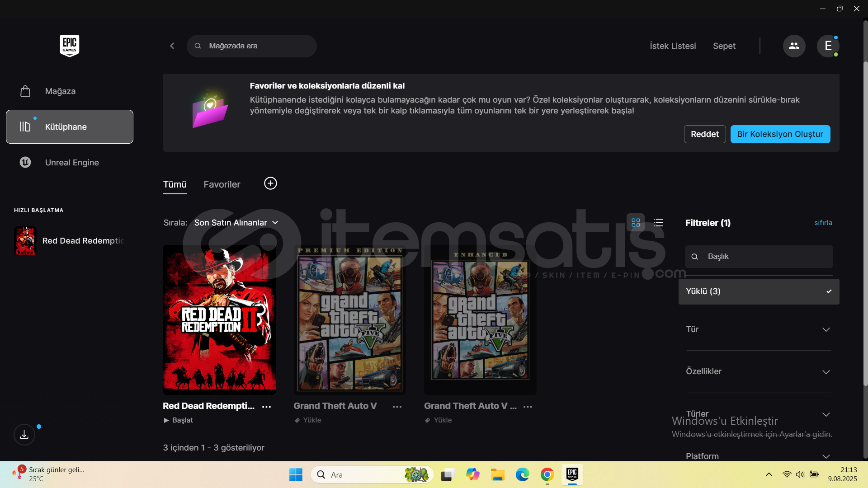Select the Favoriler tab
The image size is (868, 488).
[x=222, y=184]
